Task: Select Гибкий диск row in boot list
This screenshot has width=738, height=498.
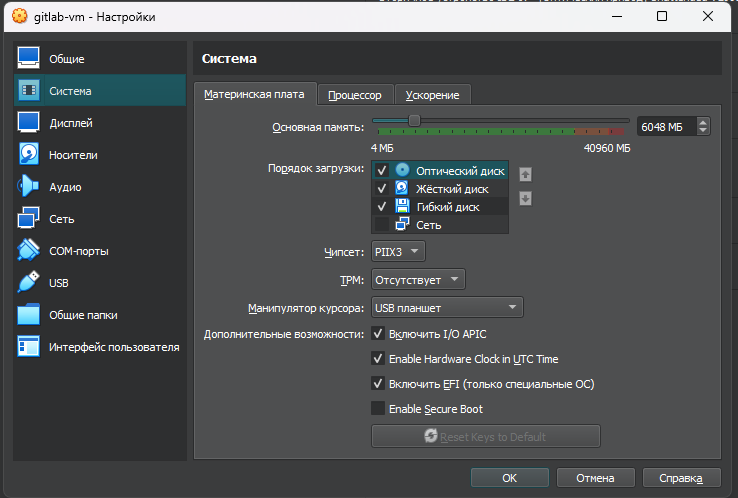Action: (x=440, y=206)
